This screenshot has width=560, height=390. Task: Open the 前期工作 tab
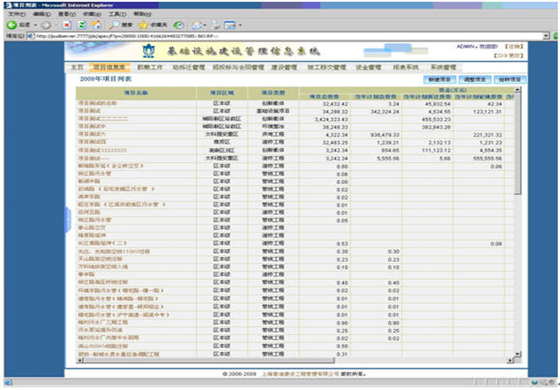click(150, 67)
